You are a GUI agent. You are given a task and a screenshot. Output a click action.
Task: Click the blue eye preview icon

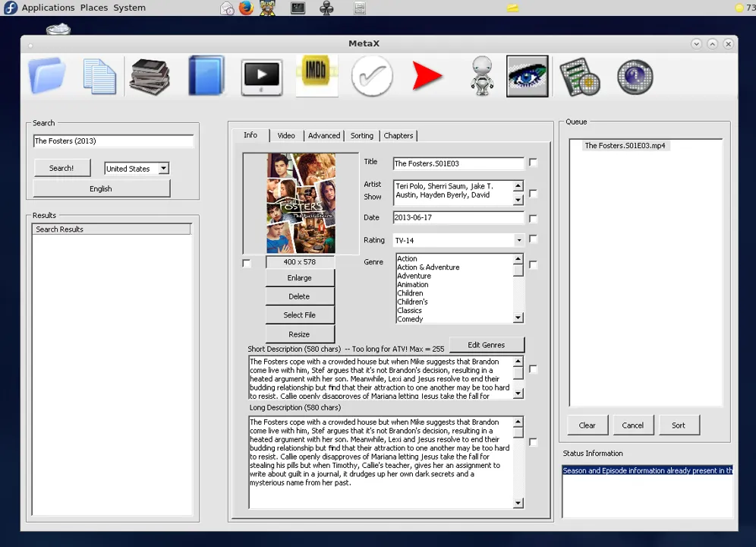(527, 76)
